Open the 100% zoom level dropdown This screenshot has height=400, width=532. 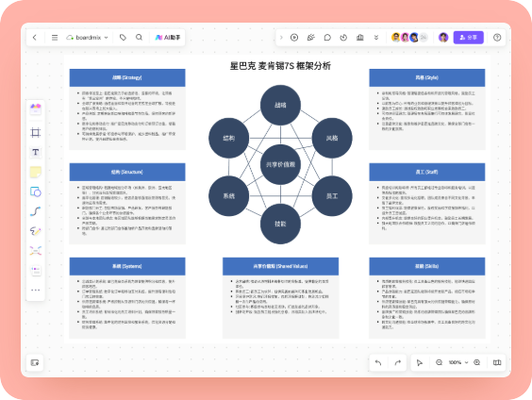458,362
